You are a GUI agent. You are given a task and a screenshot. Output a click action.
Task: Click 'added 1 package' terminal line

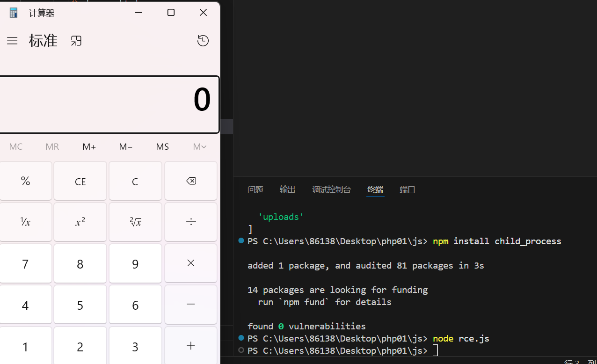[x=366, y=266]
